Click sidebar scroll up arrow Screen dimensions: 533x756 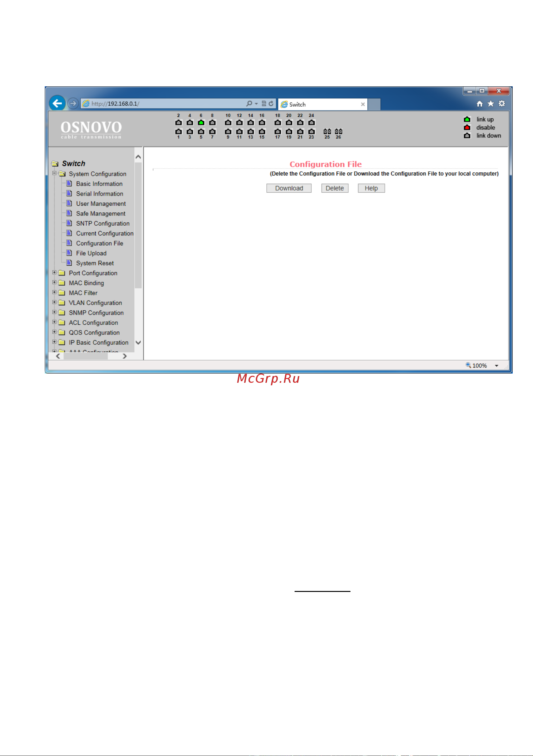[x=138, y=157]
